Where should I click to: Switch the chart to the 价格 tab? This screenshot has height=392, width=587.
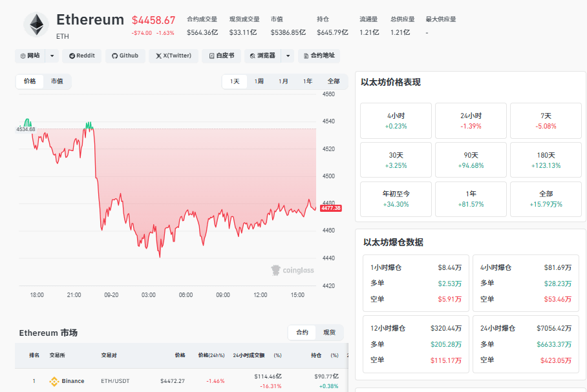[30, 81]
